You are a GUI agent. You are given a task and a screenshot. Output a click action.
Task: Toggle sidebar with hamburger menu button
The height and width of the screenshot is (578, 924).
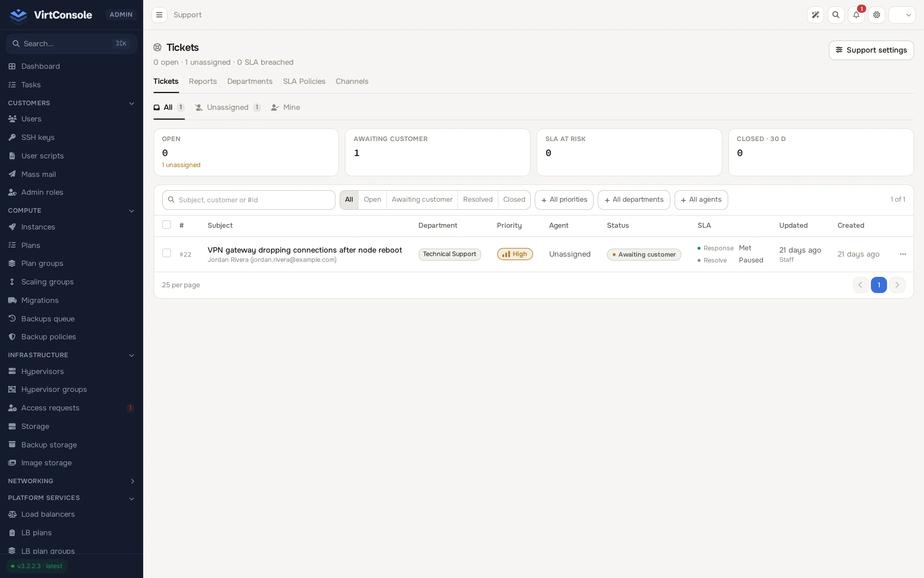click(x=159, y=15)
